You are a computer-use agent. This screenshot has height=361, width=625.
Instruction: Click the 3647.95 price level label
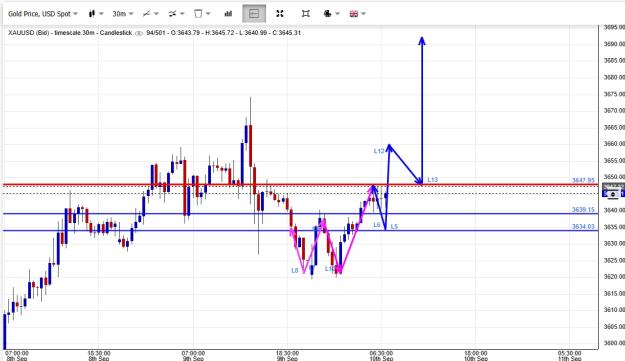pos(583,180)
